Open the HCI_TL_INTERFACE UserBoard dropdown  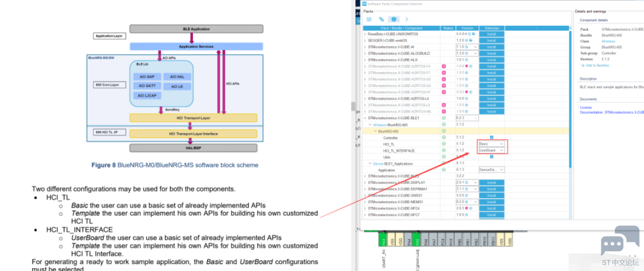[x=491, y=151]
